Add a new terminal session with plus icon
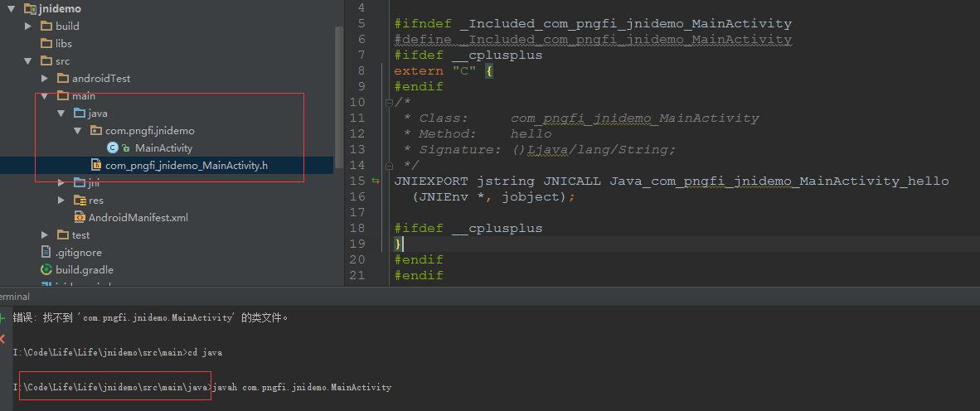The image size is (980, 411). 3,318
